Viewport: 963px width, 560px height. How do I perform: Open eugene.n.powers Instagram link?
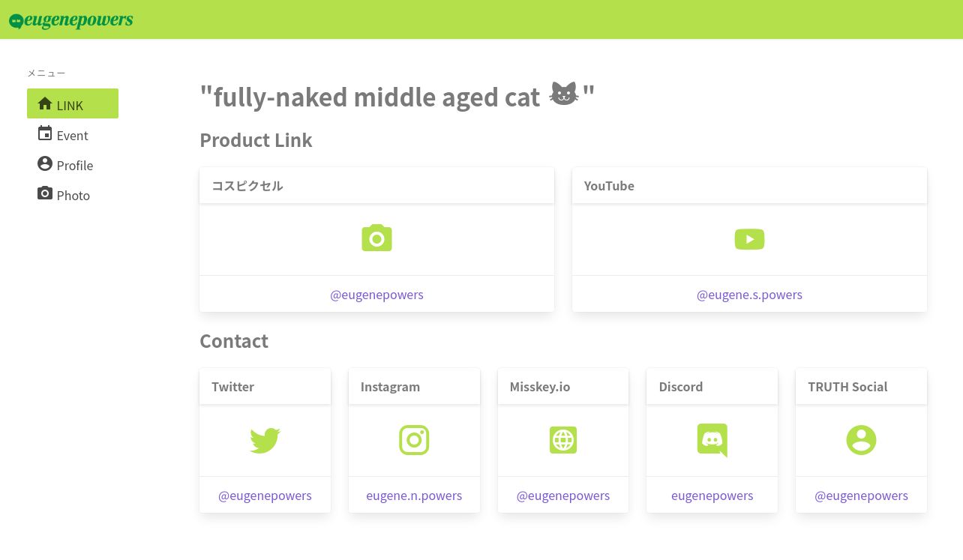(x=414, y=496)
